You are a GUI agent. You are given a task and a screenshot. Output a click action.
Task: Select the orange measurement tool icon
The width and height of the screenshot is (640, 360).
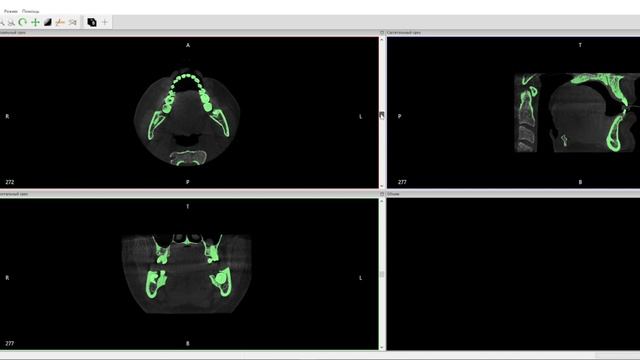point(60,22)
